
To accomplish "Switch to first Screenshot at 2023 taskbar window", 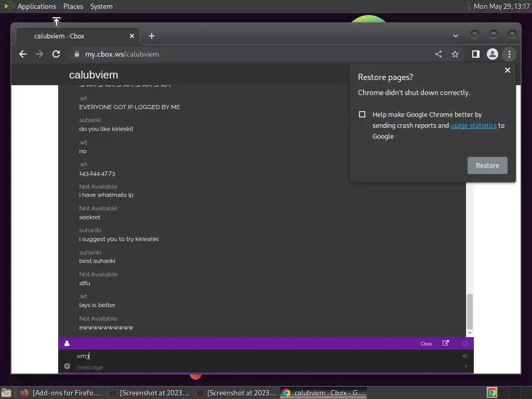I will pos(149,393).
